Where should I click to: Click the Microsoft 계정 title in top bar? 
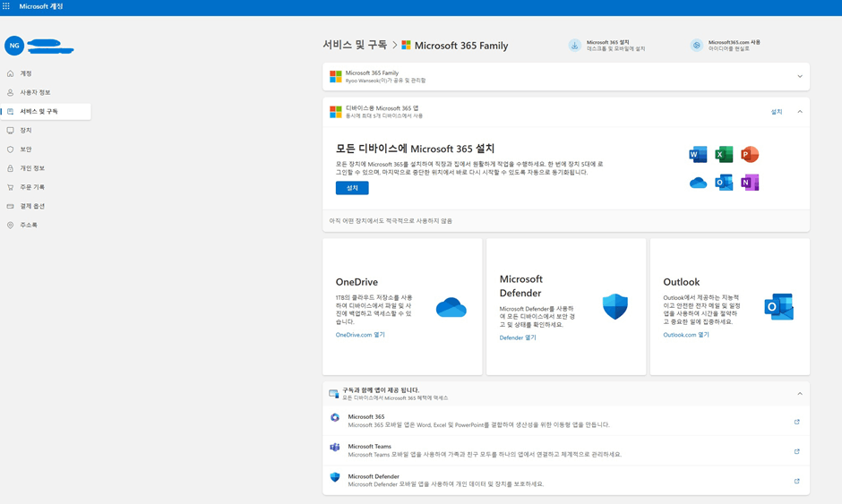pyautogui.click(x=41, y=6)
